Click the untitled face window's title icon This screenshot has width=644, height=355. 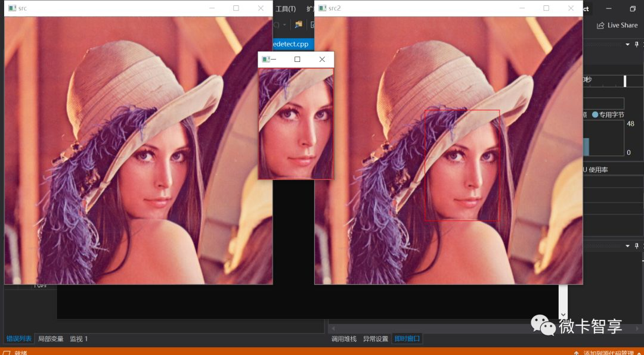(266, 60)
